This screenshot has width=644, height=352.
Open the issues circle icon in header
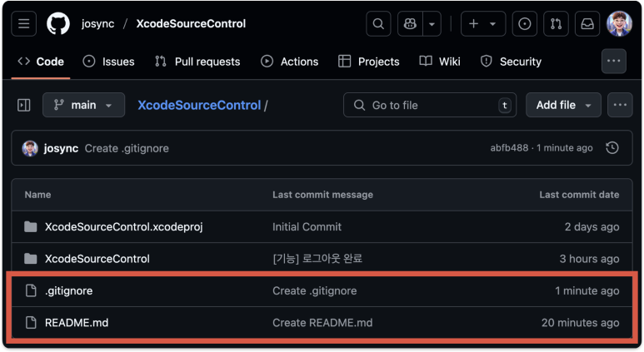[x=525, y=24]
